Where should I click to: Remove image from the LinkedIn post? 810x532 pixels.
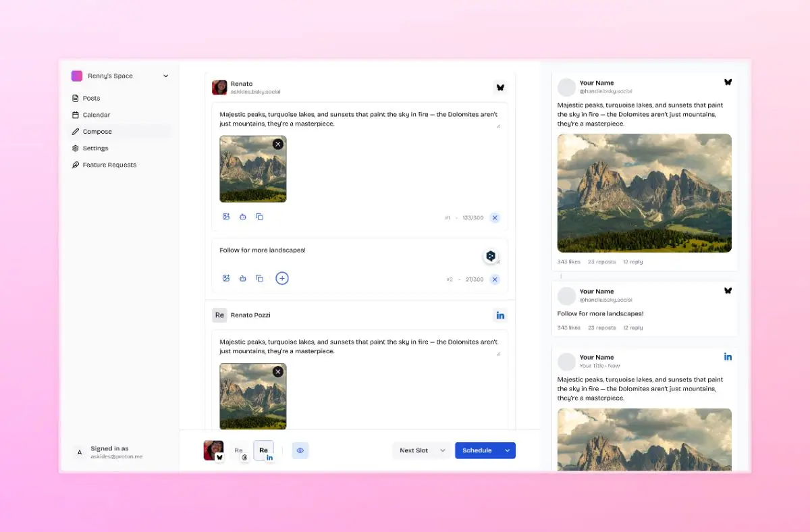(277, 372)
